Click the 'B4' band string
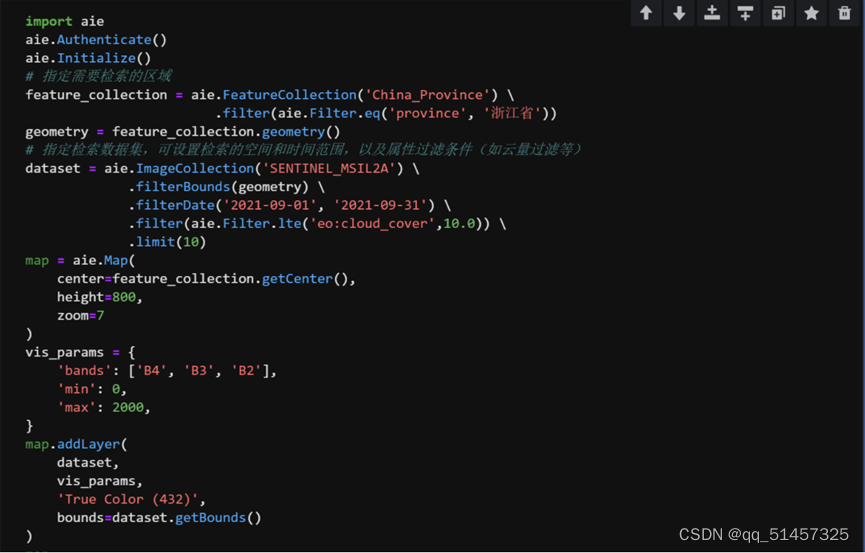 [151, 371]
